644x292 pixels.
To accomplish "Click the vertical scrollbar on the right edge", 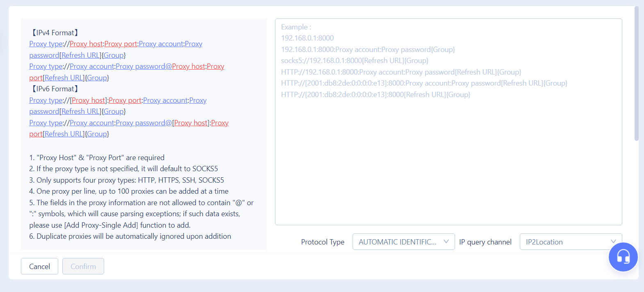I will coord(636,74).
